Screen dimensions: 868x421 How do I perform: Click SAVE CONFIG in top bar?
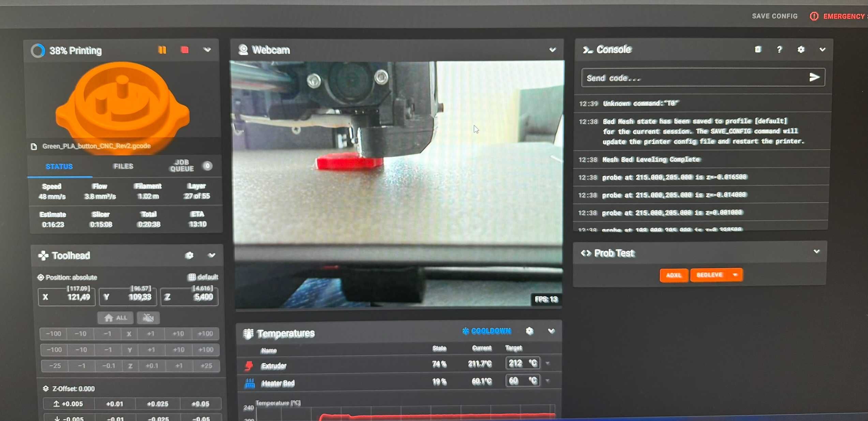775,16
